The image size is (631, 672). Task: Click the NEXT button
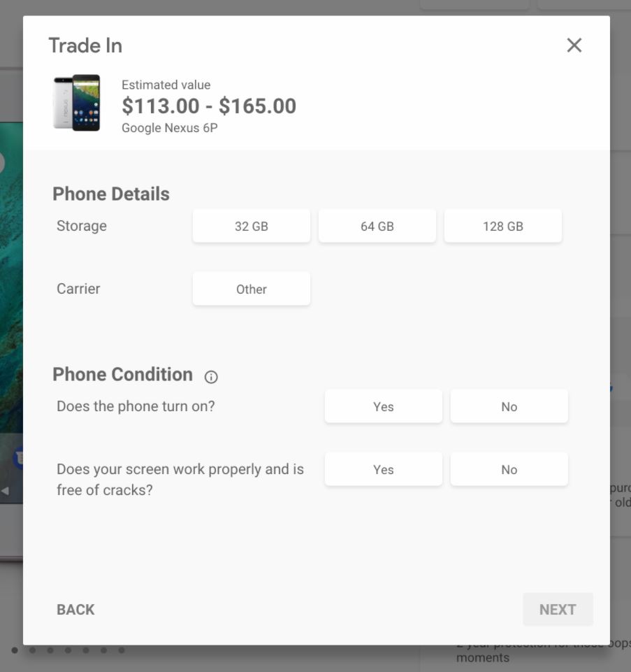(x=558, y=610)
